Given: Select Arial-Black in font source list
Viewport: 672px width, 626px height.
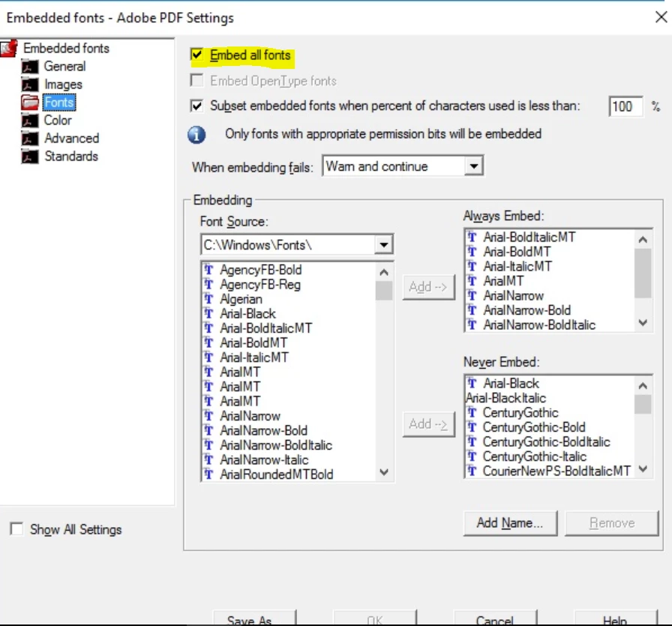Looking at the screenshot, I should pyautogui.click(x=247, y=313).
